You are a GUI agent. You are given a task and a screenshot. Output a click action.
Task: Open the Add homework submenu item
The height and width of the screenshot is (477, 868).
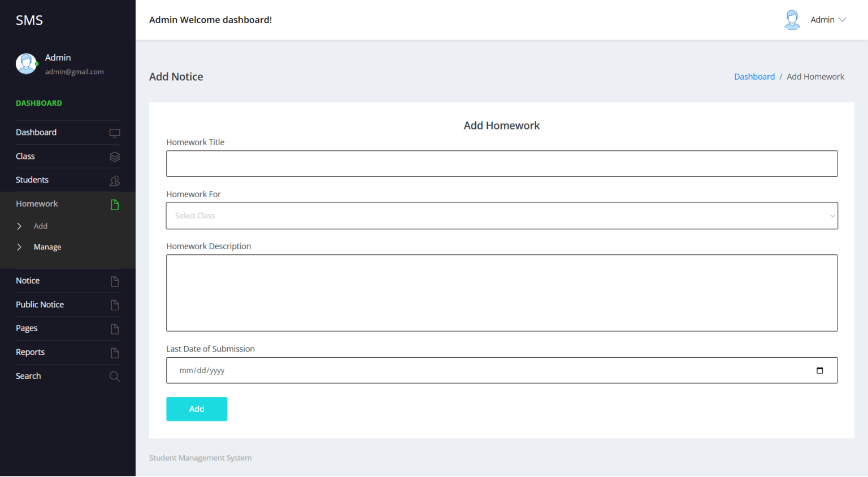[41, 226]
